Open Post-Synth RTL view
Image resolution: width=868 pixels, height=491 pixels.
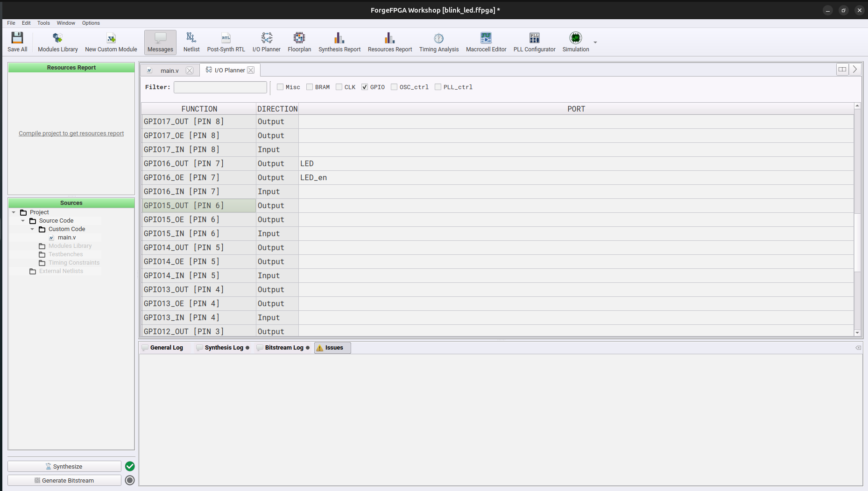tap(226, 42)
